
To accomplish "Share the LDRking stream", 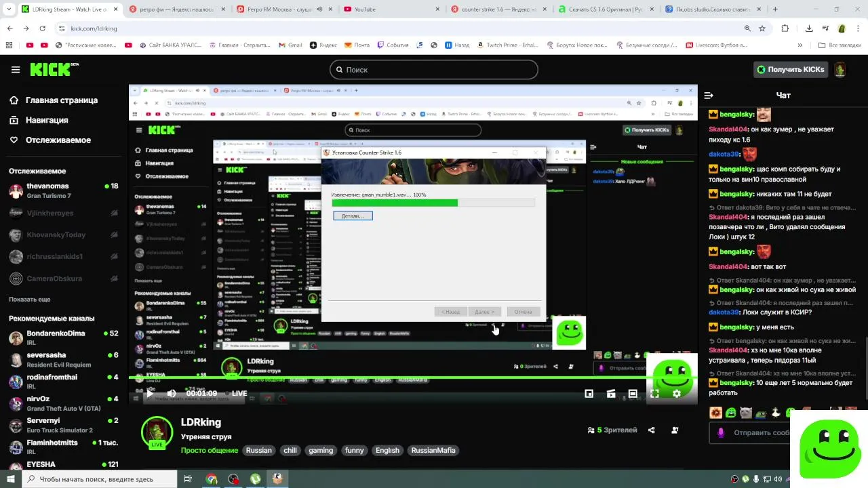I will [x=652, y=430].
